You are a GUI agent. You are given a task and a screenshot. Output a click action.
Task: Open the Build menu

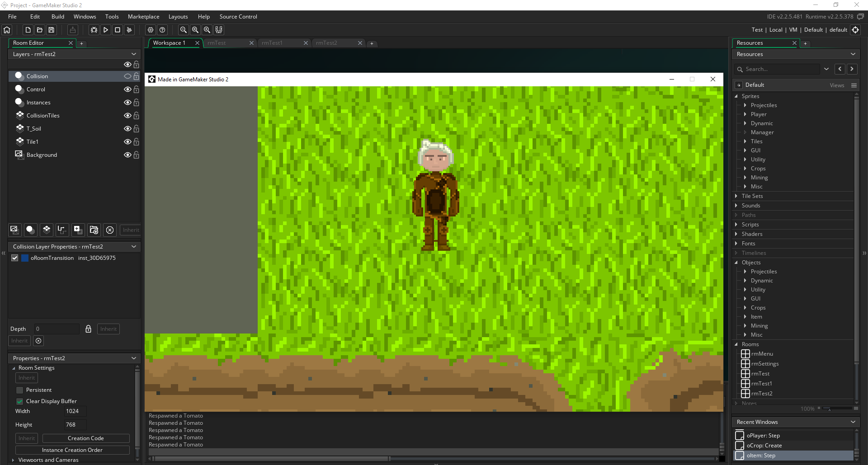click(x=58, y=17)
